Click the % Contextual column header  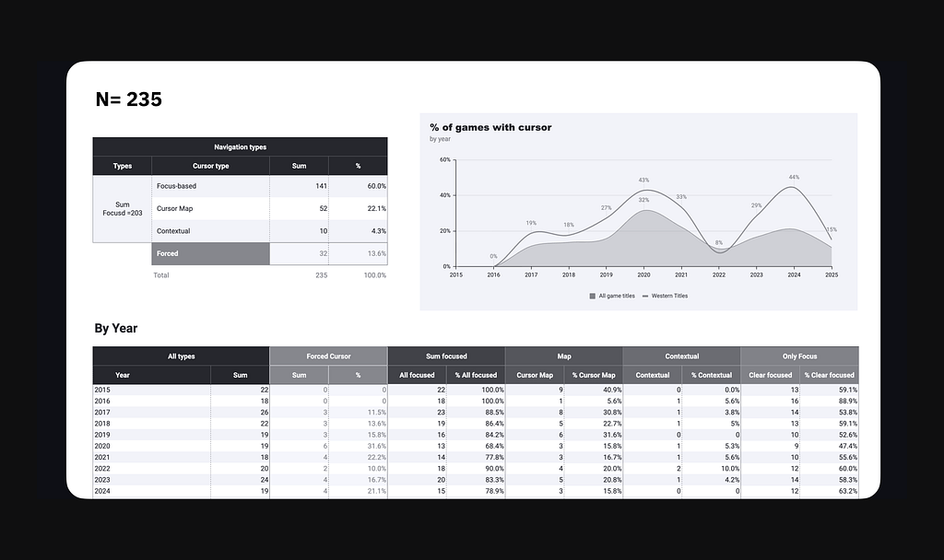[712, 376]
